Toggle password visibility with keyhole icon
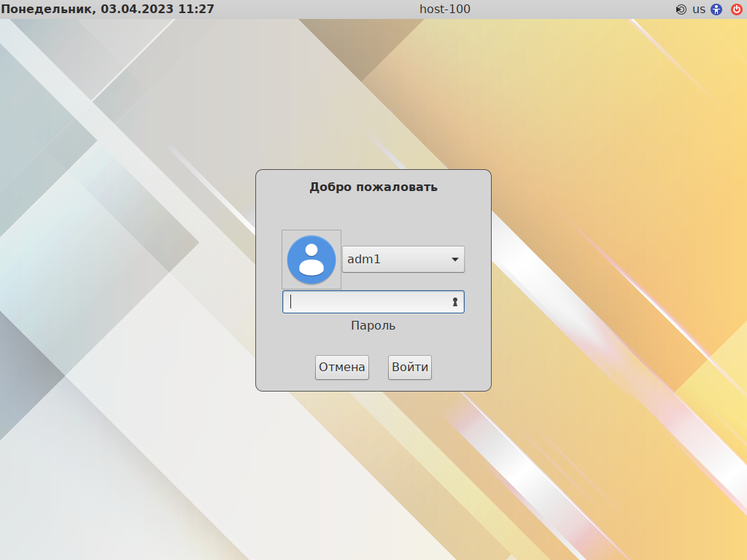Screen dimensions: 747x560 point(454,301)
